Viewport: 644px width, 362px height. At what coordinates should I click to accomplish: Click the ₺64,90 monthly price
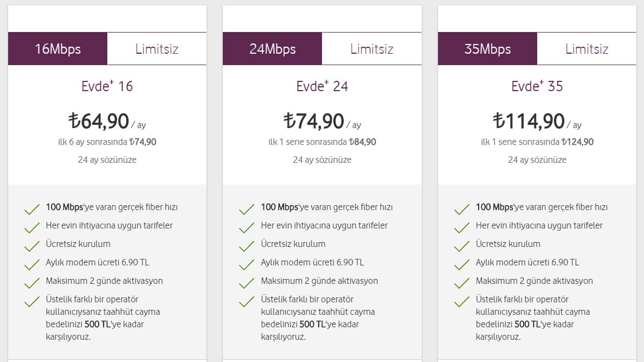click(x=99, y=121)
